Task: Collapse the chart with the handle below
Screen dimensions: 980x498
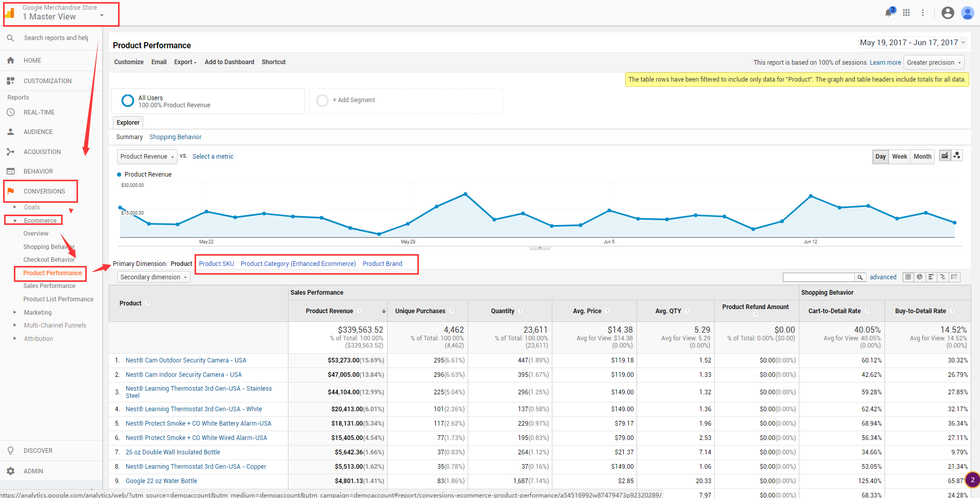Action: [540, 248]
